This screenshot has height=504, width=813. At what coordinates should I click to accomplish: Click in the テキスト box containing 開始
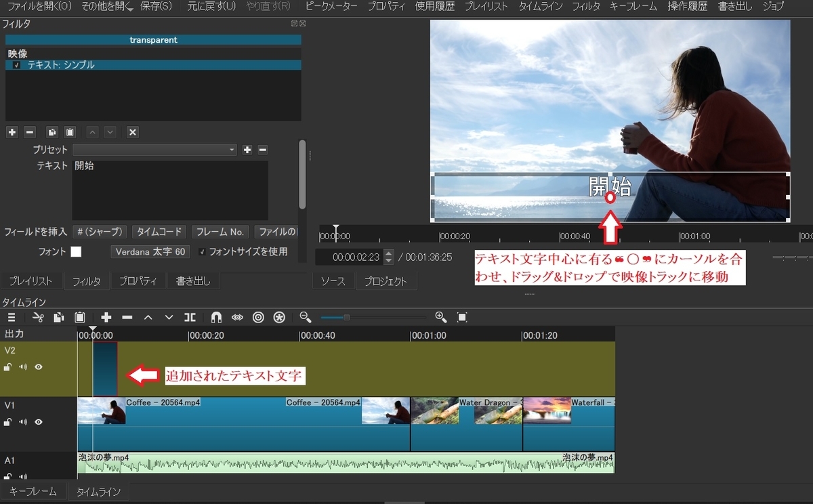pyautogui.click(x=170, y=190)
